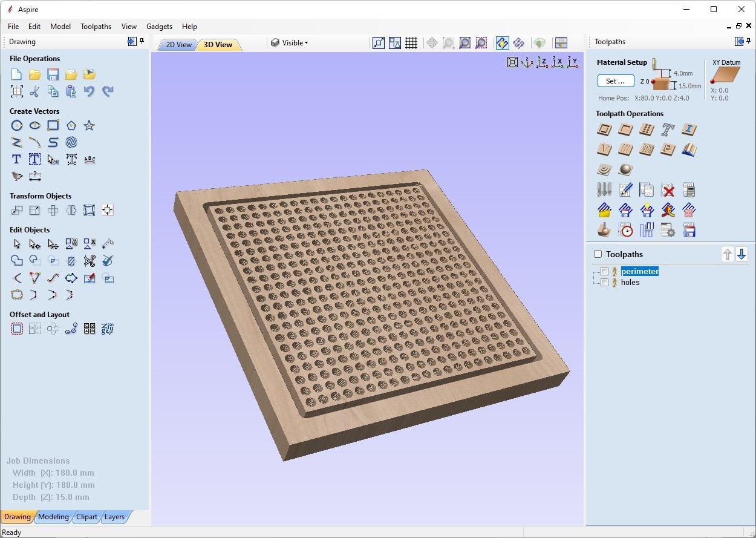The height and width of the screenshot is (538, 756).
Task: Create a Pocket toolpath
Action: [626, 130]
